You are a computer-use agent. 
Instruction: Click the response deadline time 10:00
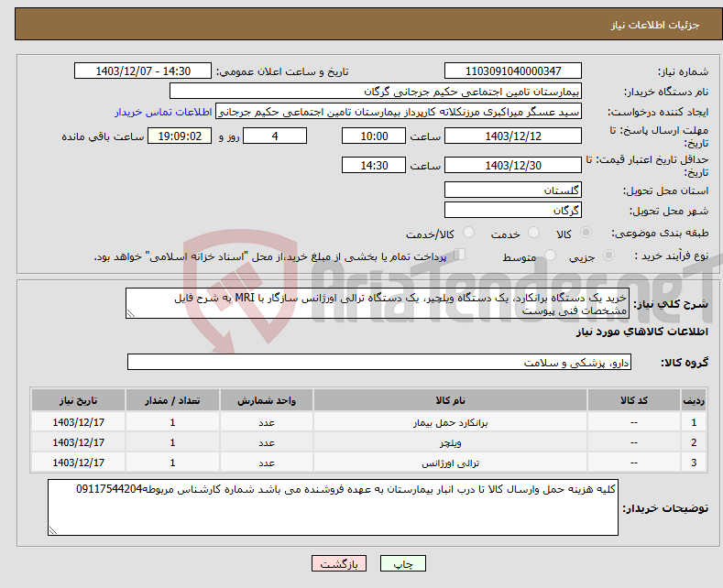[x=374, y=136]
